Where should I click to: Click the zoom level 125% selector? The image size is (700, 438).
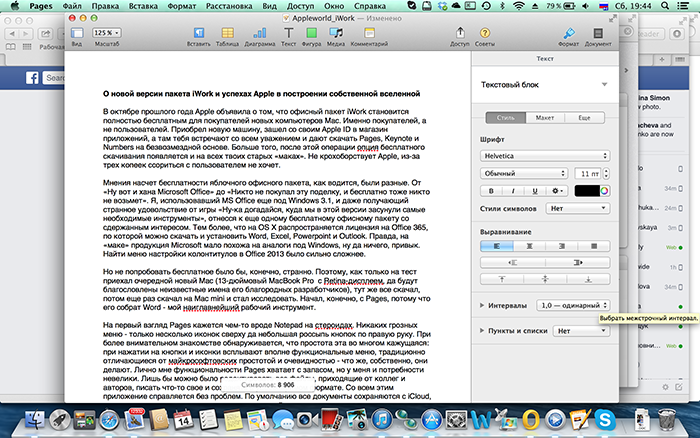pyautogui.click(x=104, y=33)
